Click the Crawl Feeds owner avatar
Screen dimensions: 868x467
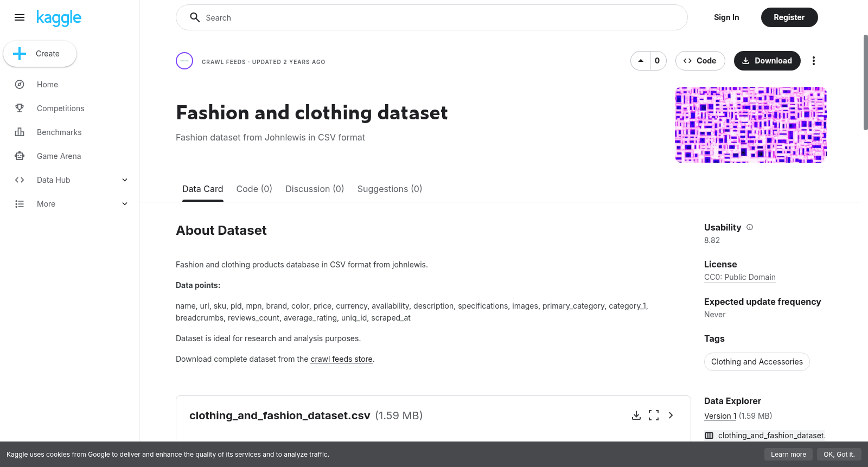(184, 61)
